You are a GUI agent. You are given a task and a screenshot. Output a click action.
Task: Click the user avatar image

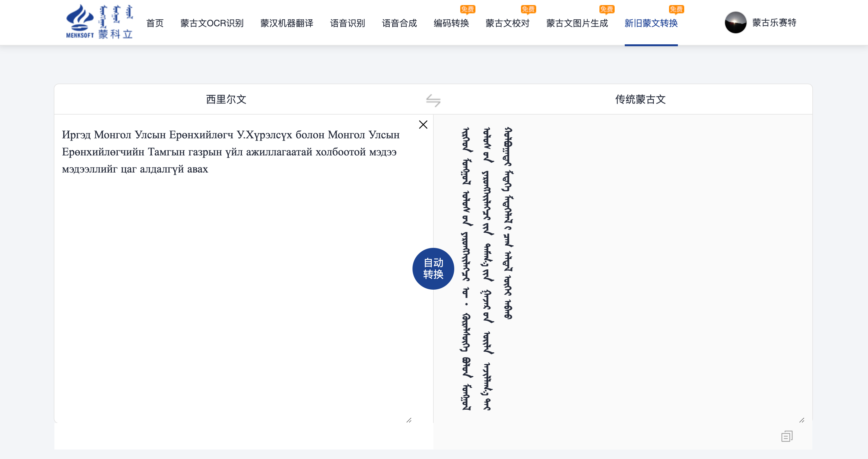pyautogui.click(x=735, y=23)
